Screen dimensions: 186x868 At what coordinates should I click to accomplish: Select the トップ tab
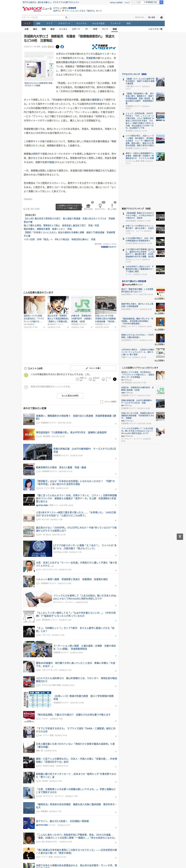27,24
